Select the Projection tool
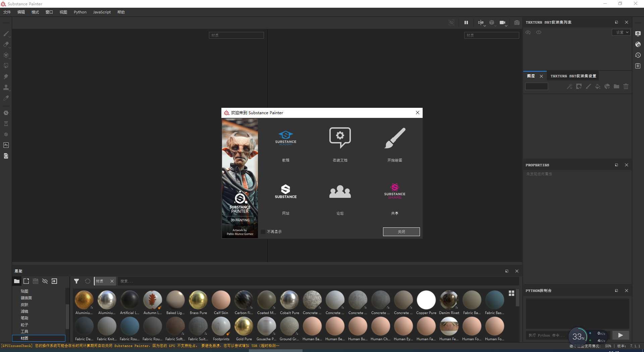This screenshot has height=352, width=644. [6, 55]
